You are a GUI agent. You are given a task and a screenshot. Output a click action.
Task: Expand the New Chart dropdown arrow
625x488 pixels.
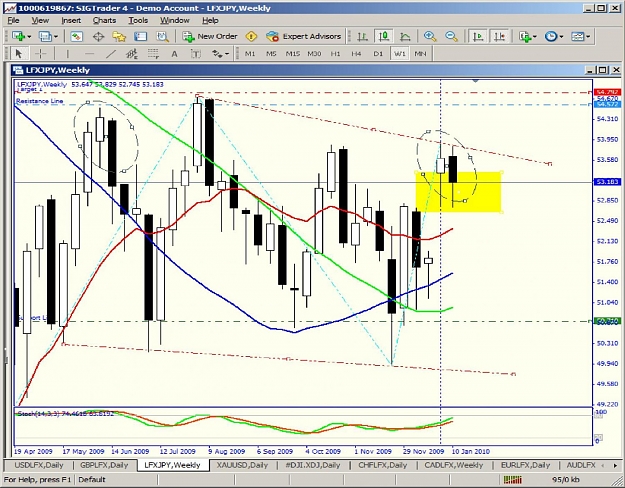click(x=29, y=37)
